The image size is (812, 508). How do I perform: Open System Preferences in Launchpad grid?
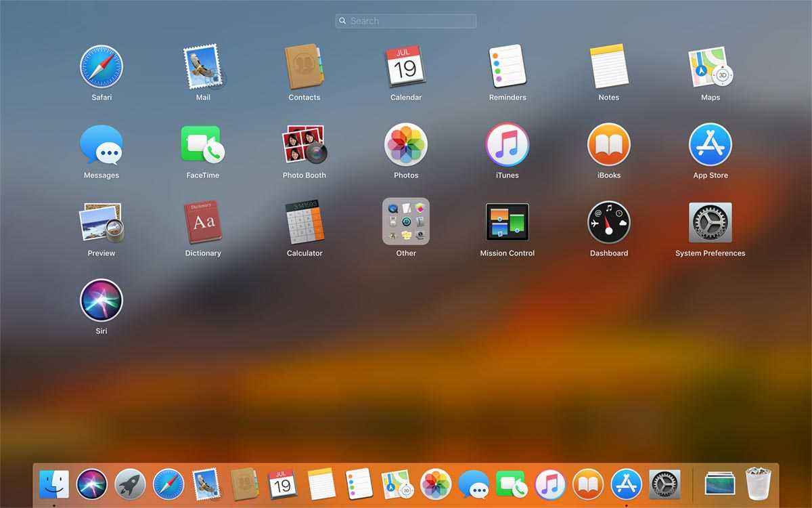[x=710, y=222]
